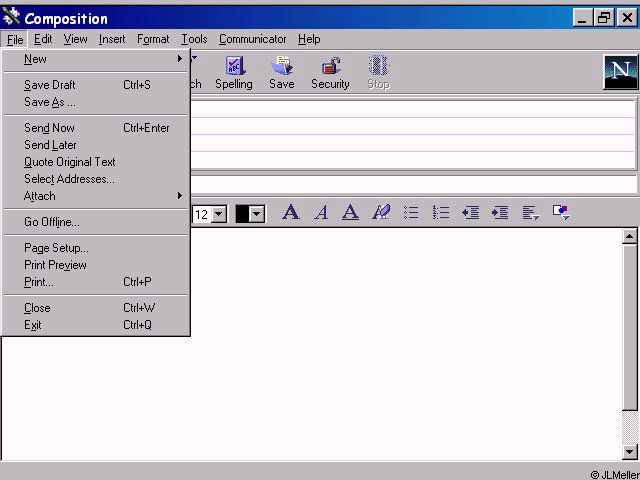Open Page Setup from the menu
The height and width of the screenshot is (480, 640).
tap(96, 248)
